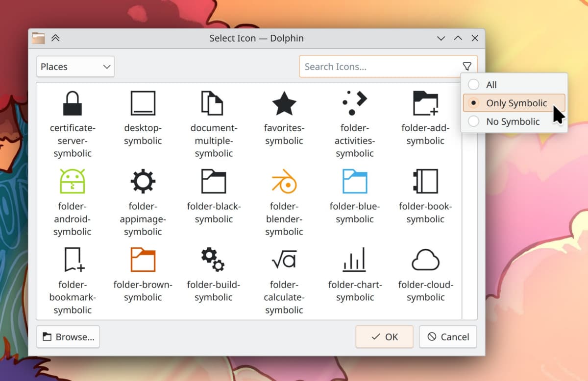588x381 pixels.
Task: Click the Cancel button
Action: click(x=448, y=337)
